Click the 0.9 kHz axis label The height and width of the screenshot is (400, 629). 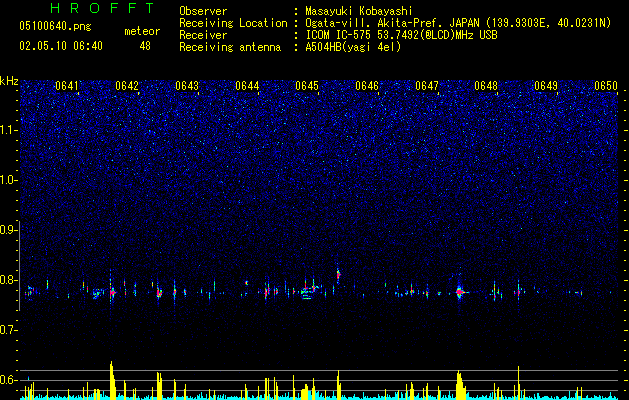tap(9, 230)
